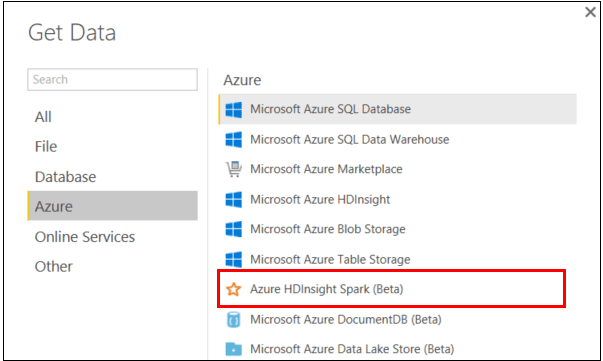Pick Microsoft Azure Marketplace text
The image size is (603, 361).
point(326,169)
